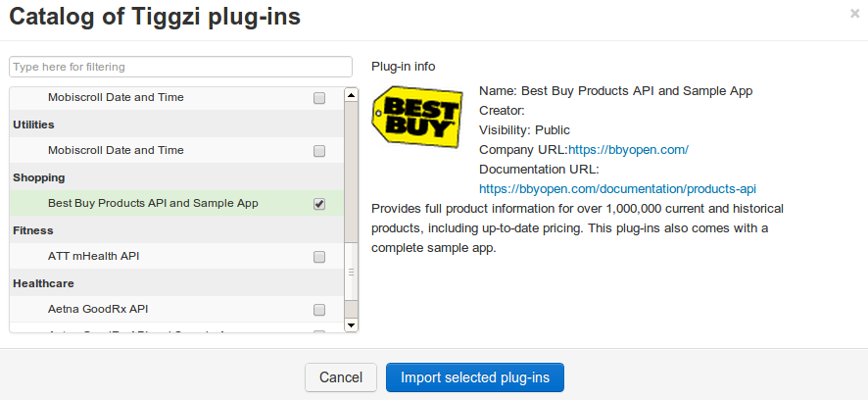Close the plug-in catalog dialog

point(854,14)
